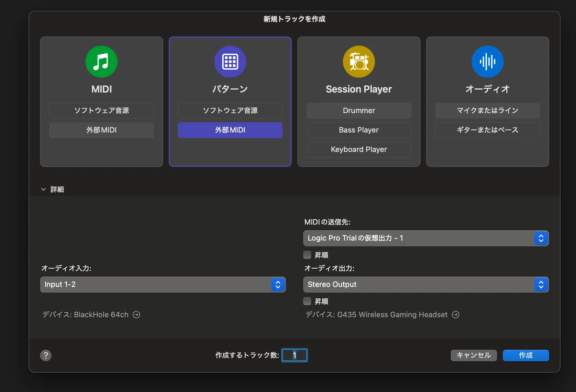Click the パターン card heading
The image size is (576, 392).
[x=230, y=89]
